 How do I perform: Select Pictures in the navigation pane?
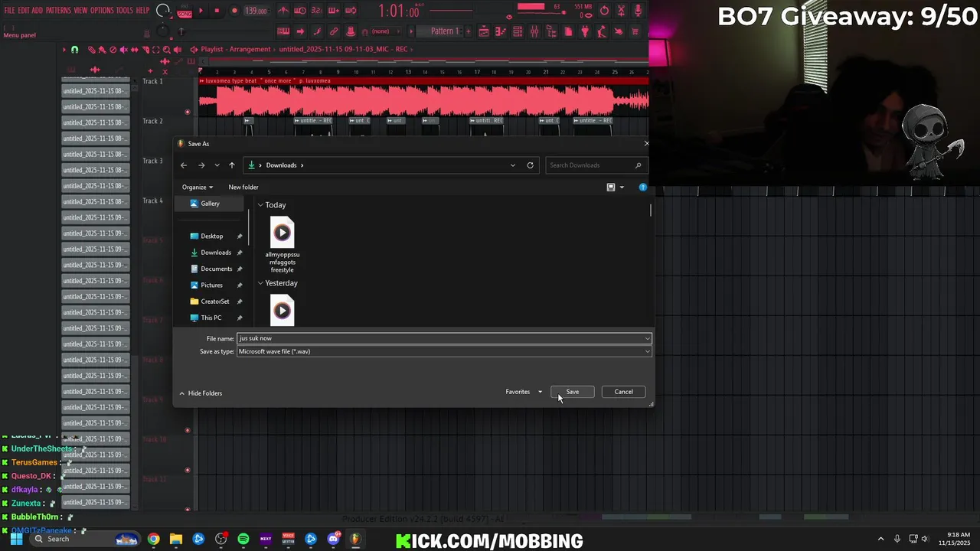click(x=211, y=285)
